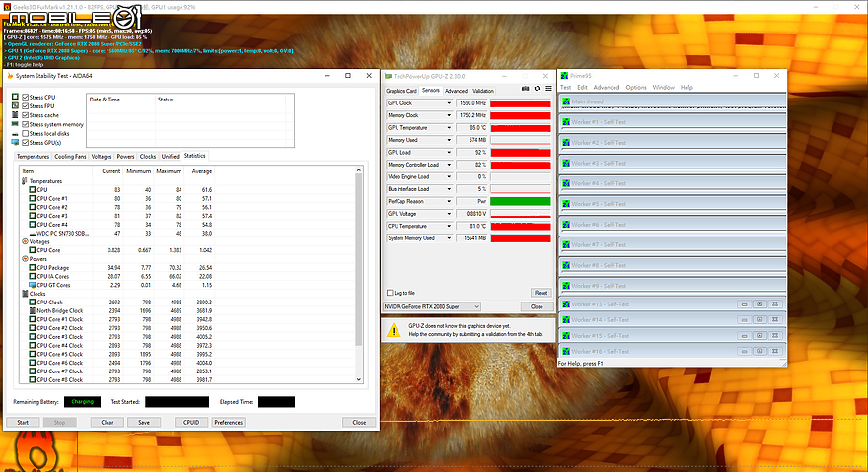
Task: Click the Clocks section icon in the statistics list
Action: click(x=25, y=294)
